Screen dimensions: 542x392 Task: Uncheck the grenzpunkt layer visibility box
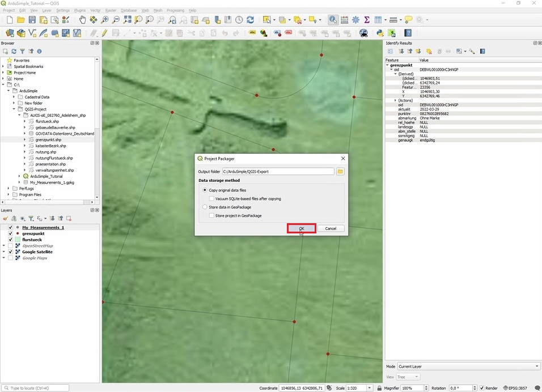(x=10, y=233)
